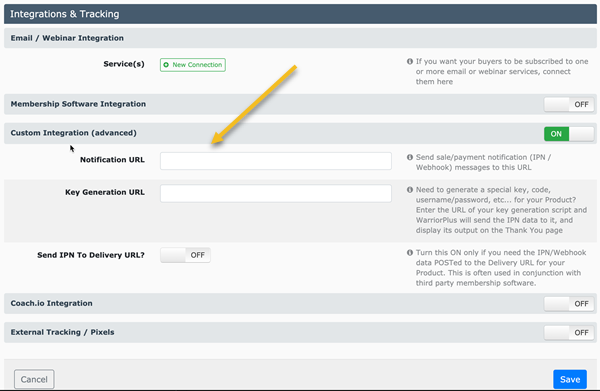Click the info icon beside Key Generation help
This screenshot has width=600, height=391.
click(x=410, y=190)
